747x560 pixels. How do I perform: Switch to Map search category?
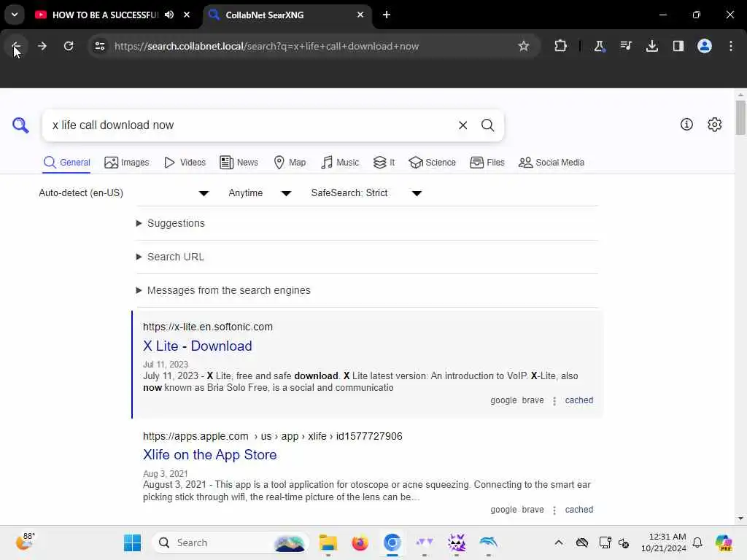click(290, 163)
